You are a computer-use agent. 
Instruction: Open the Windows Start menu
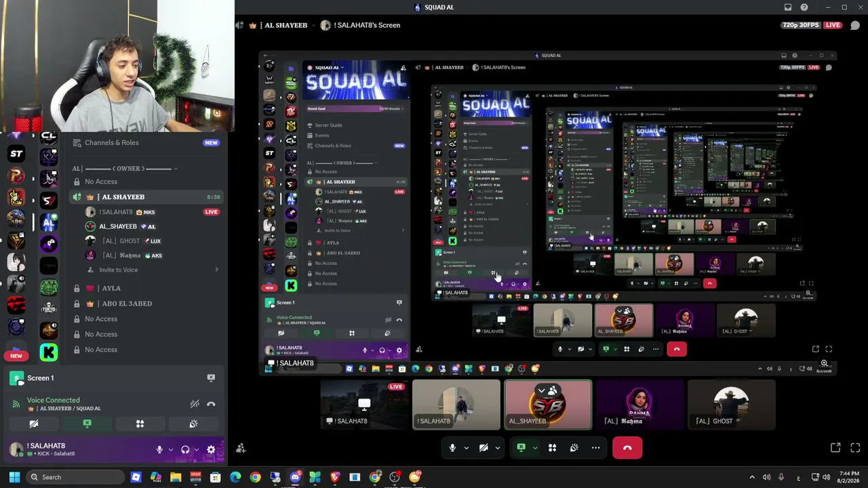[14, 477]
